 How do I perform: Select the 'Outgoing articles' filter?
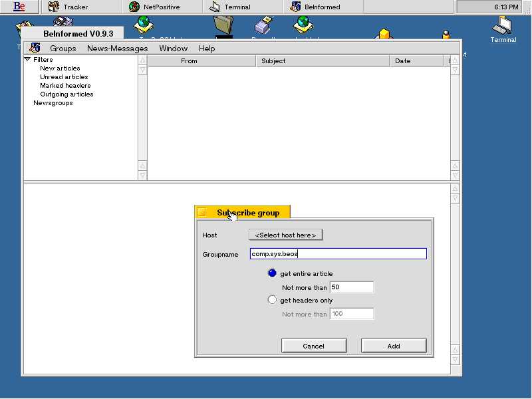(x=67, y=94)
